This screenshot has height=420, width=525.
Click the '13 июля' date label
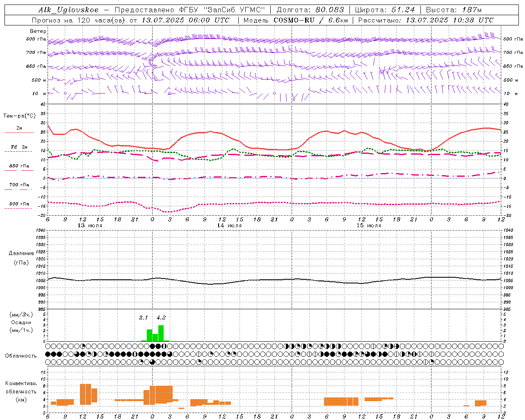coord(90,226)
